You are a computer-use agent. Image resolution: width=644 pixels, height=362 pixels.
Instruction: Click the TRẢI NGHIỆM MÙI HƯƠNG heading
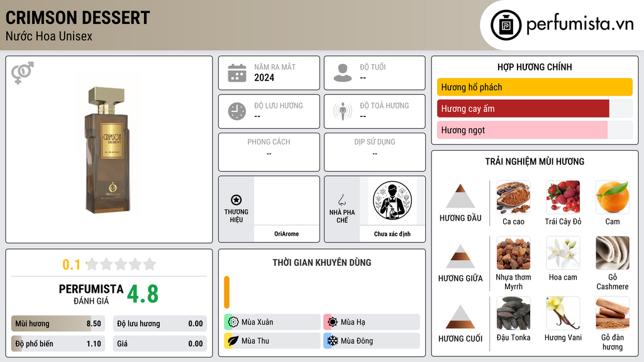535,162
